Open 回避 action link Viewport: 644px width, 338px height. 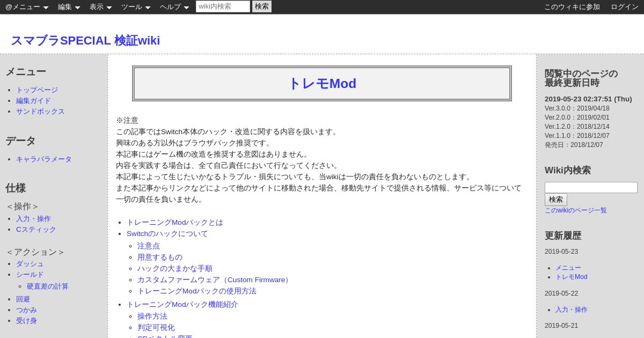click(23, 299)
